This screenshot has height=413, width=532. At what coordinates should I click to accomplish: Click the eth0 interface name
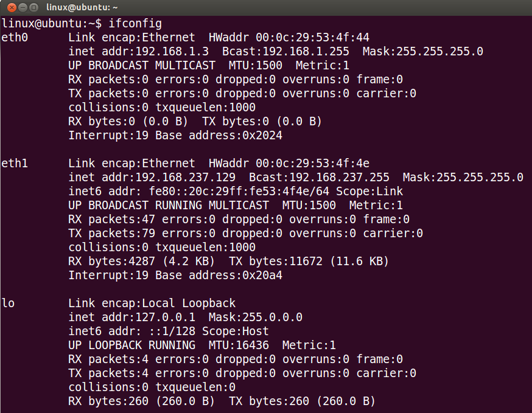coord(15,37)
